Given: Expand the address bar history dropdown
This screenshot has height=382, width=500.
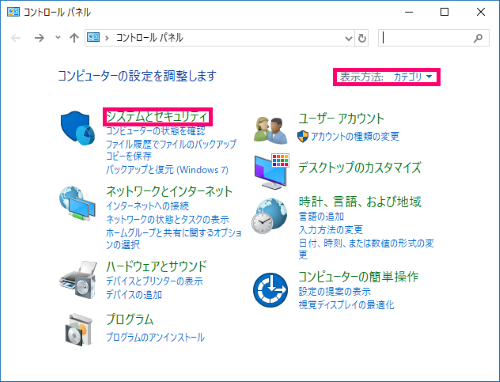Looking at the screenshot, I should pyautogui.click(x=349, y=39).
